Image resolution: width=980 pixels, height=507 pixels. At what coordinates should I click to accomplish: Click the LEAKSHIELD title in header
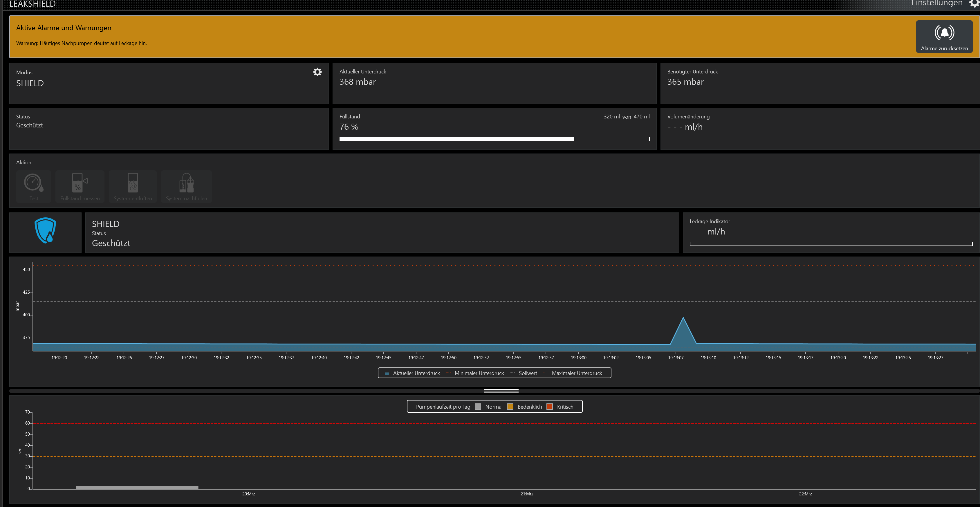[32, 4]
